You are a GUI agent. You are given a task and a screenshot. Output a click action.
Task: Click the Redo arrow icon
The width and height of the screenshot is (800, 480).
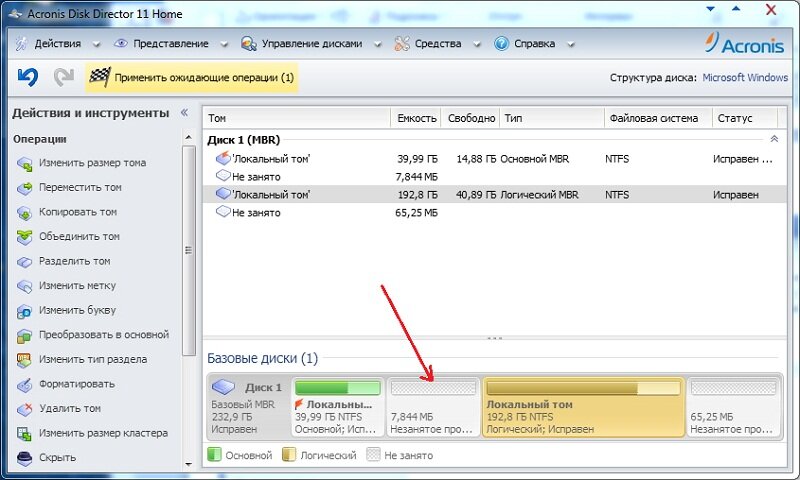click(64, 77)
